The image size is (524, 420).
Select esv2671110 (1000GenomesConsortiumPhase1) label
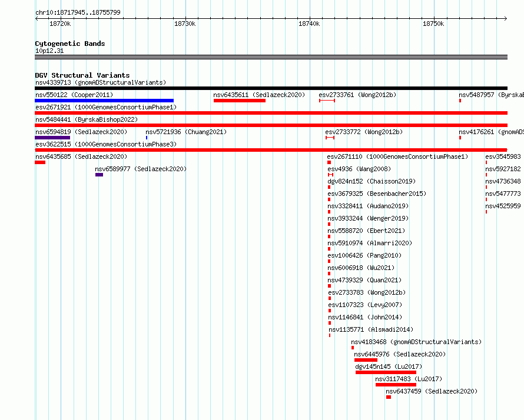(397, 156)
